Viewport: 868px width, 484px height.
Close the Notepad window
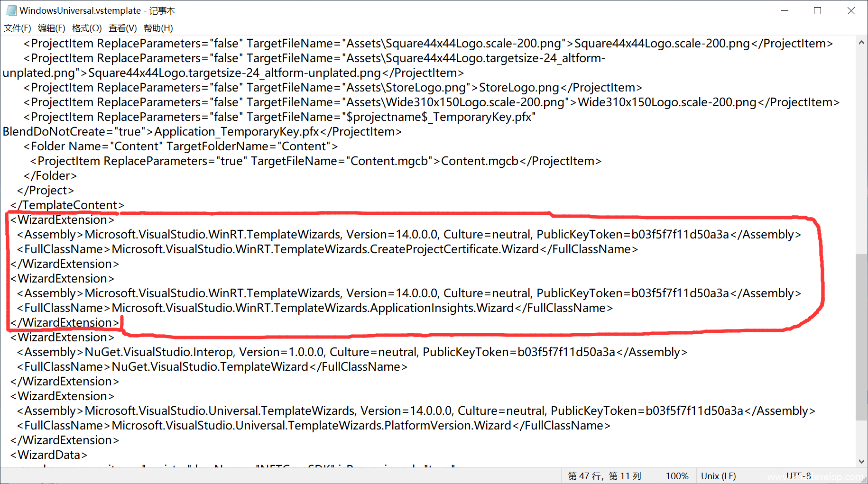851,10
